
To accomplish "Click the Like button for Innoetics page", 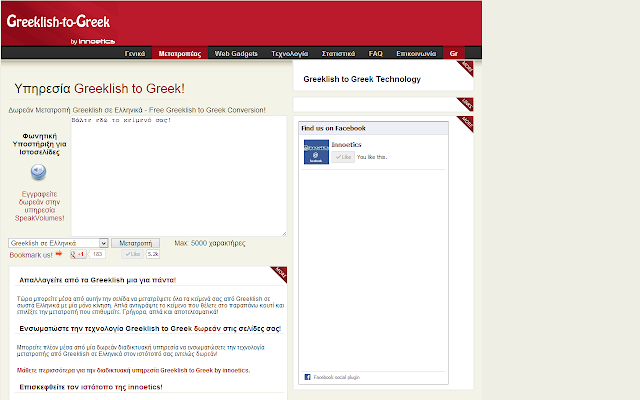I will [x=343, y=157].
